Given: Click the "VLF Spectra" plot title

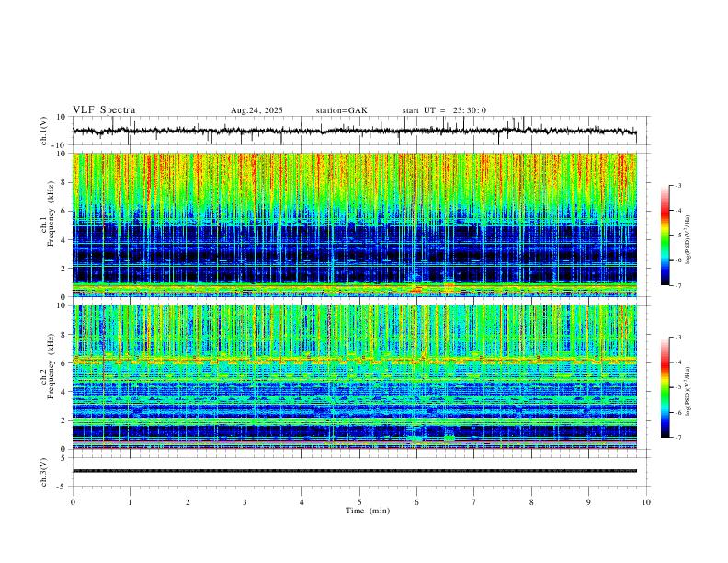Looking at the screenshot, I should tap(104, 110).
